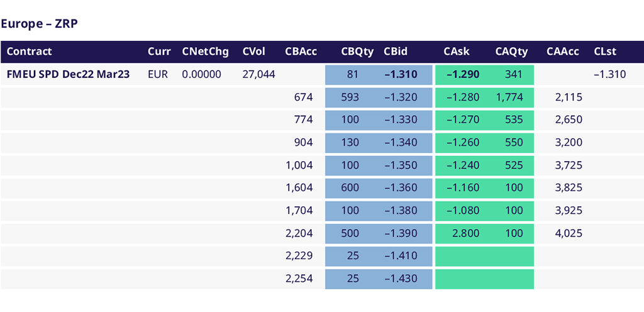The height and width of the screenshot is (312, 644).
Task: Select the CAQty column header
Action: [x=511, y=52]
